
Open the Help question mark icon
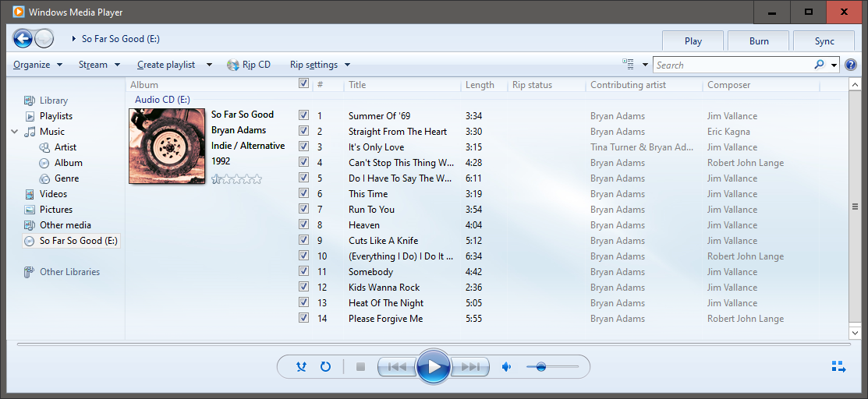click(851, 65)
